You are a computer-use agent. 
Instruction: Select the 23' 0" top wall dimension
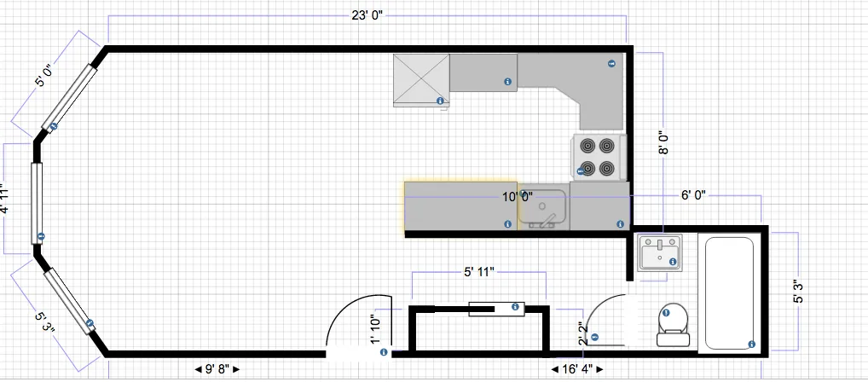point(367,15)
